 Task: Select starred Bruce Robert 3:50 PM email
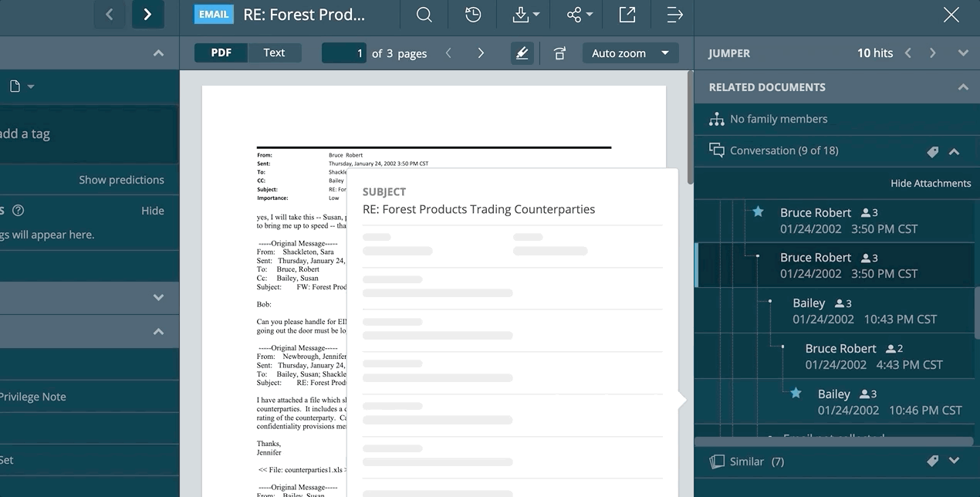point(833,221)
